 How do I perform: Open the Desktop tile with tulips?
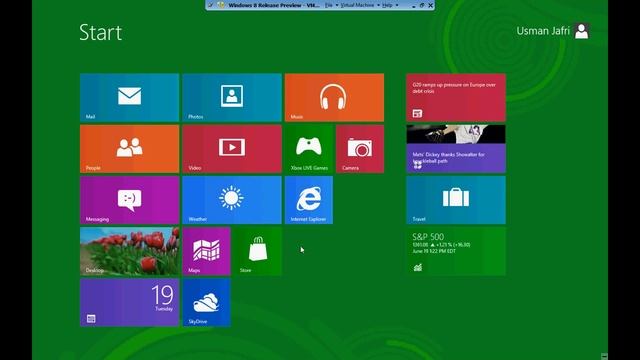tap(129, 251)
